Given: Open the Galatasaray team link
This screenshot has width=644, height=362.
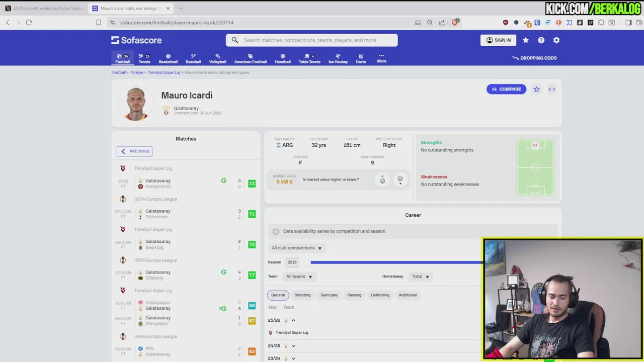Looking at the screenshot, I should pos(186,108).
